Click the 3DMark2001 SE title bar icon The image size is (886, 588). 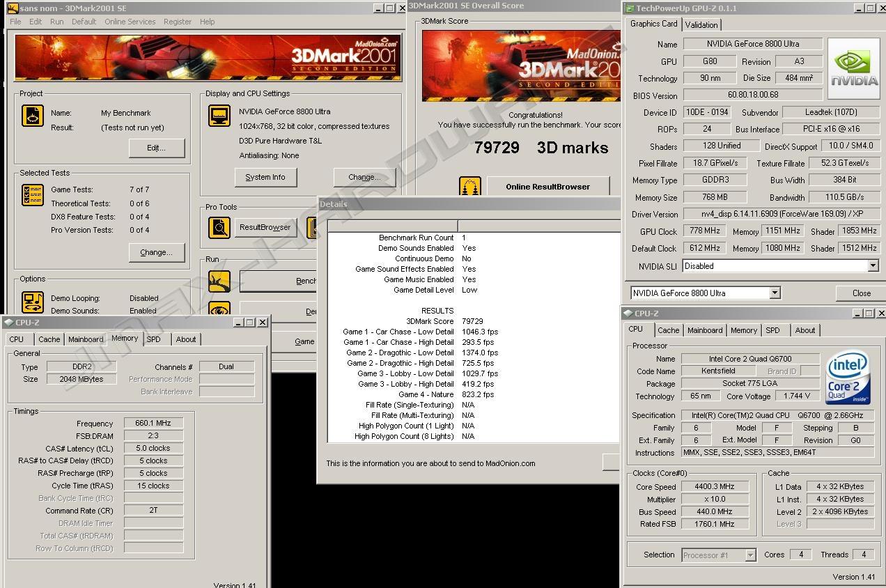point(13,8)
